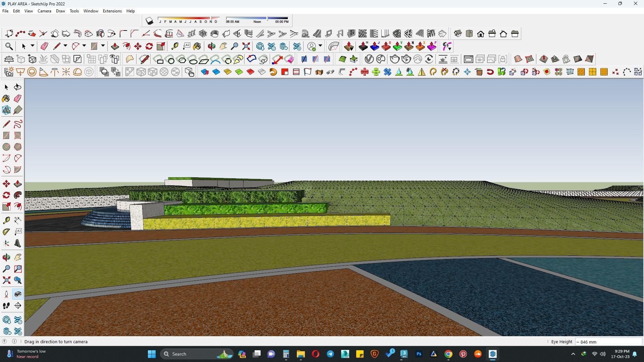Select the Tape Measure tool
This screenshot has height=362, width=644.
[x=6, y=220]
